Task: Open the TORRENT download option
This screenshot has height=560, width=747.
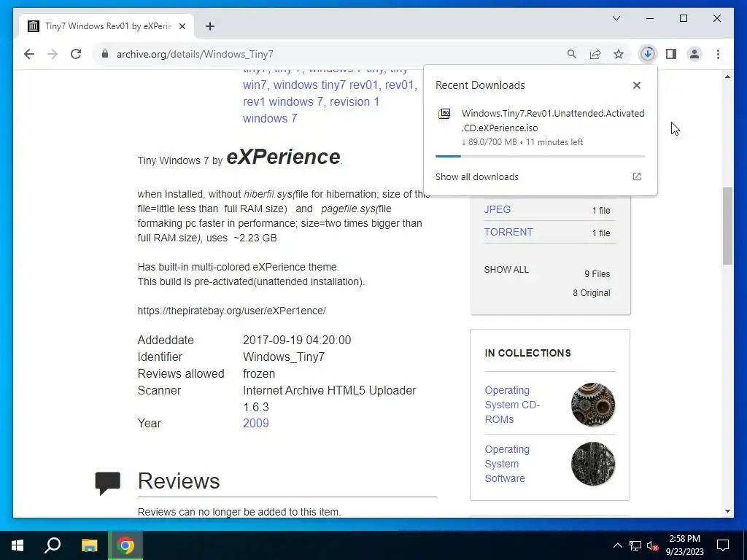Action: pos(508,232)
